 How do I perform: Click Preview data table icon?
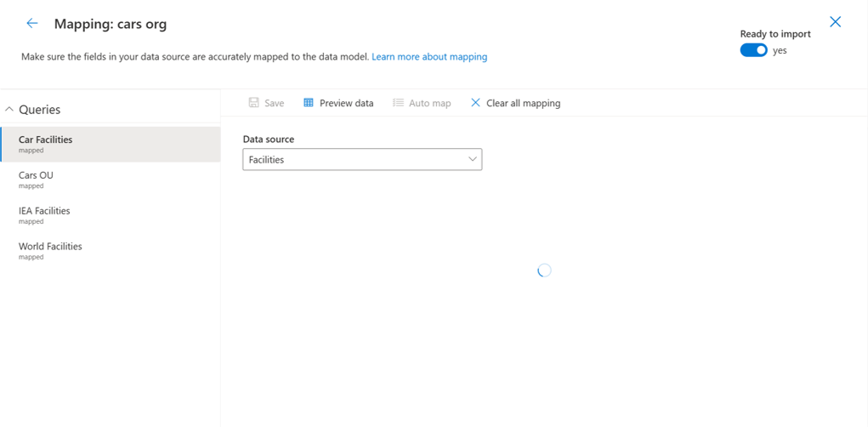(x=309, y=103)
